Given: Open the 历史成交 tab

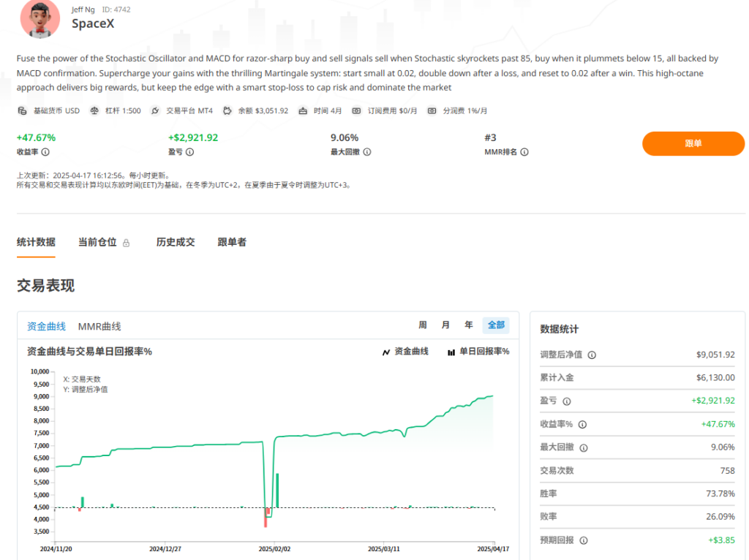Looking at the screenshot, I should click(x=176, y=242).
